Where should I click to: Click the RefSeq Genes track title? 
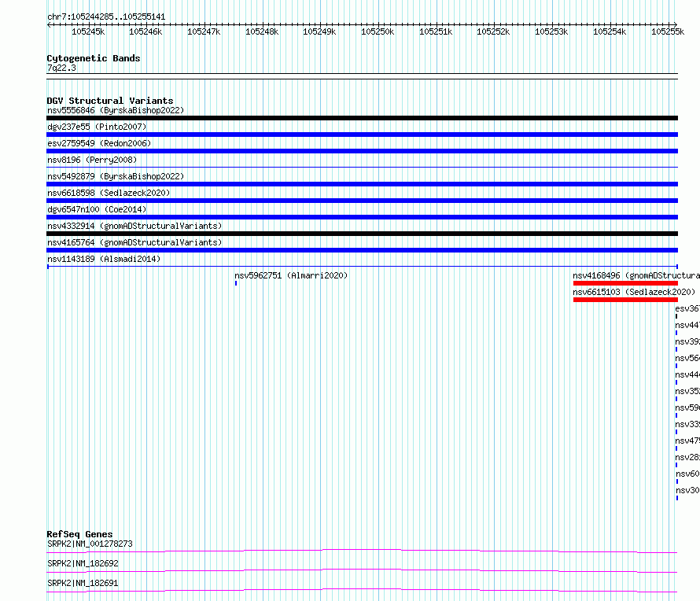79,534
